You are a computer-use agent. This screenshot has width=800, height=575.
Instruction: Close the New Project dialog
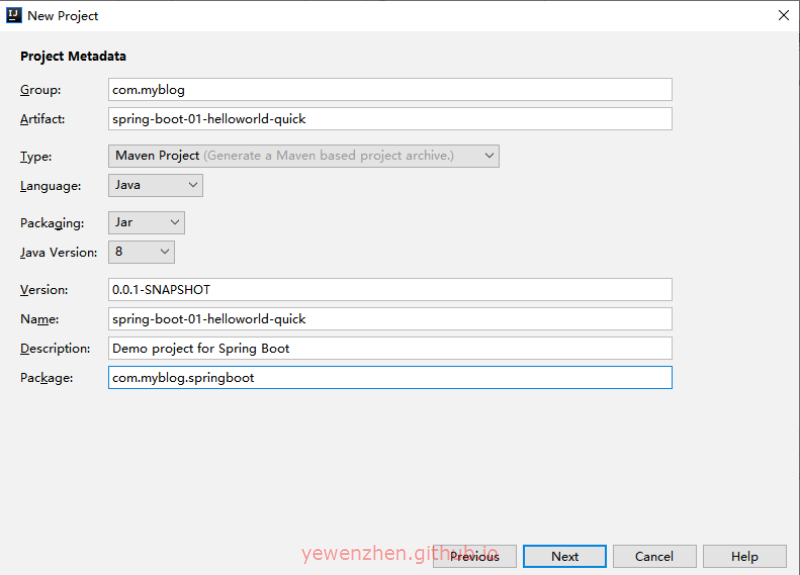[782, 15]
